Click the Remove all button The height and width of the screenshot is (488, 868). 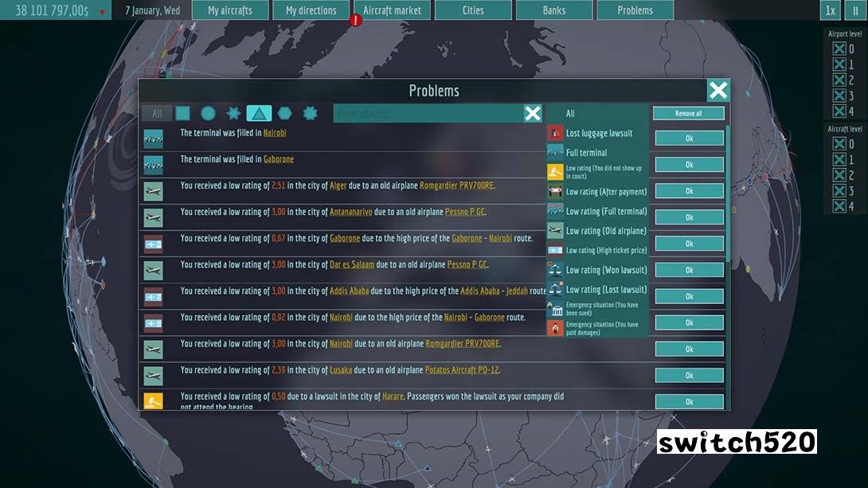[689, 113]
